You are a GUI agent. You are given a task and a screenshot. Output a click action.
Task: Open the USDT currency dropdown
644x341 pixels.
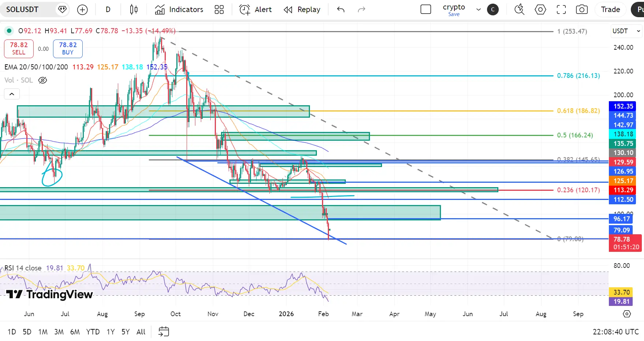tap(626, 31)
